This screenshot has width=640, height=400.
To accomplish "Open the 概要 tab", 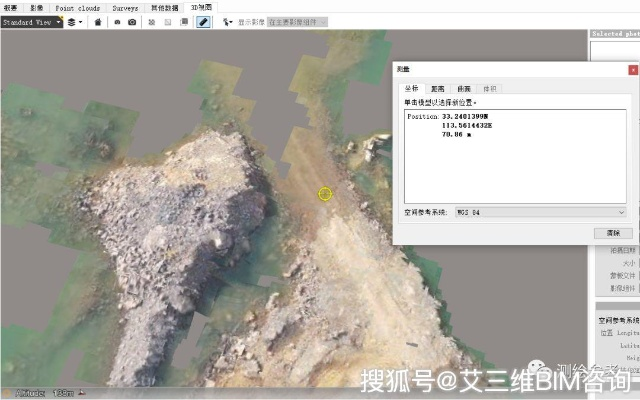I will (x=11, y=8).
